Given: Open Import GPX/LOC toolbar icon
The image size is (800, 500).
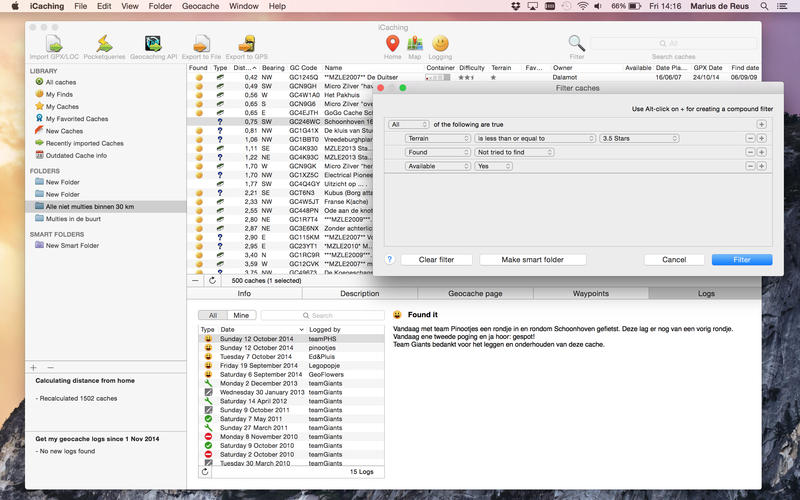Looking at the screenshot, I should [x=54, y=44].
